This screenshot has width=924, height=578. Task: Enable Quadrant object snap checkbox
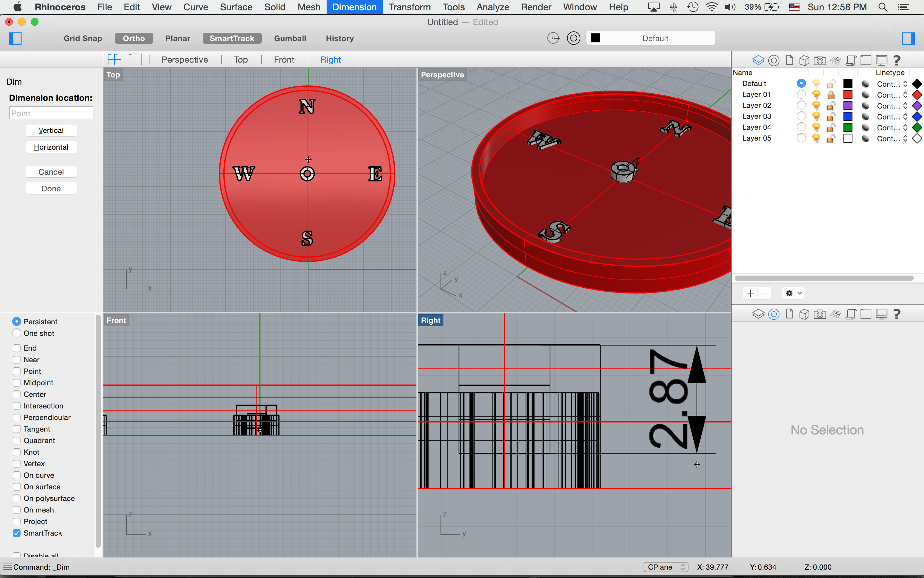tap(16, 440)
